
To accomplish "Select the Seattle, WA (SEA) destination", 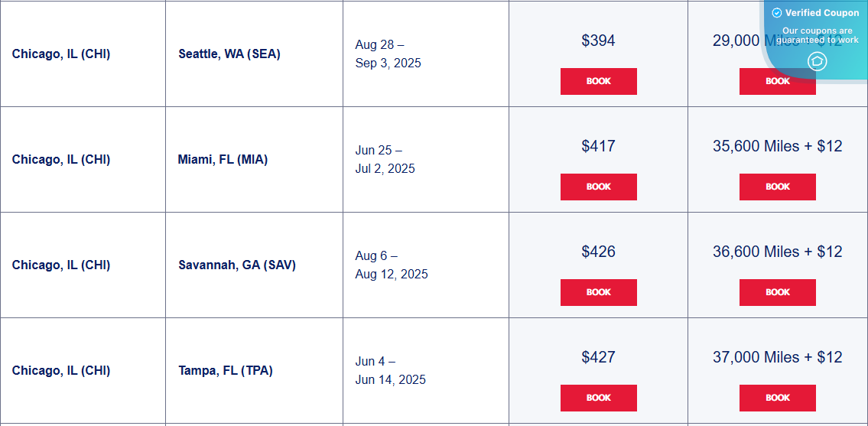I will pos(229,54).
